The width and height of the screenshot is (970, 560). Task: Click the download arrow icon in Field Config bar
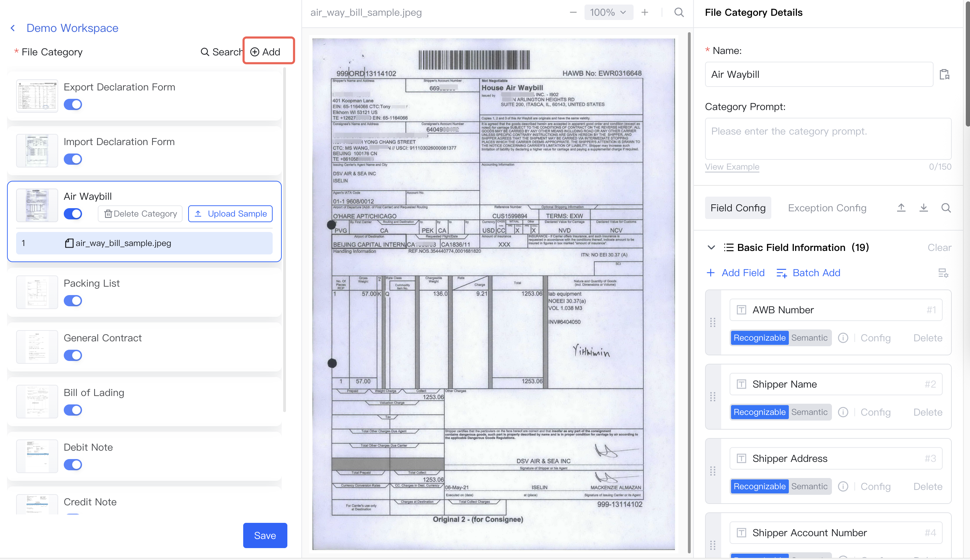[x=923, y=208]
